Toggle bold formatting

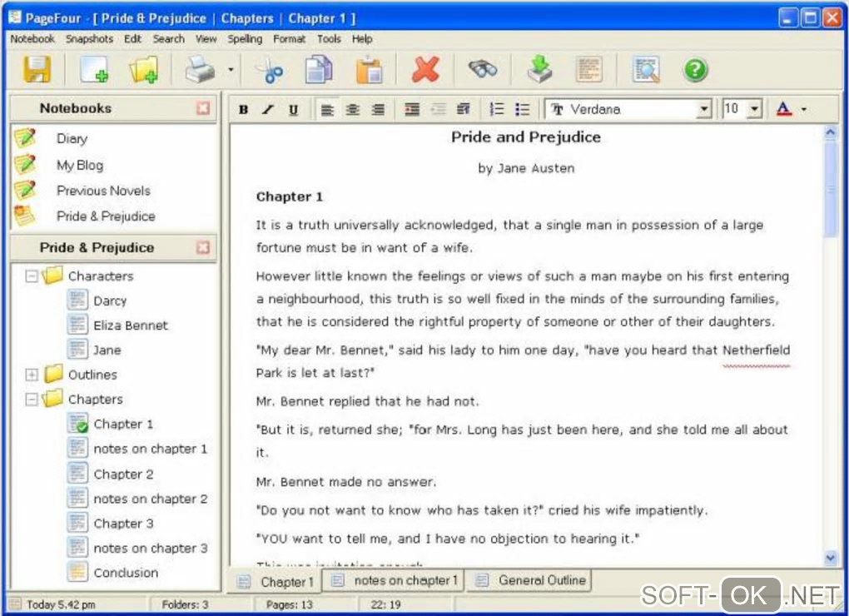coord(244,110)
